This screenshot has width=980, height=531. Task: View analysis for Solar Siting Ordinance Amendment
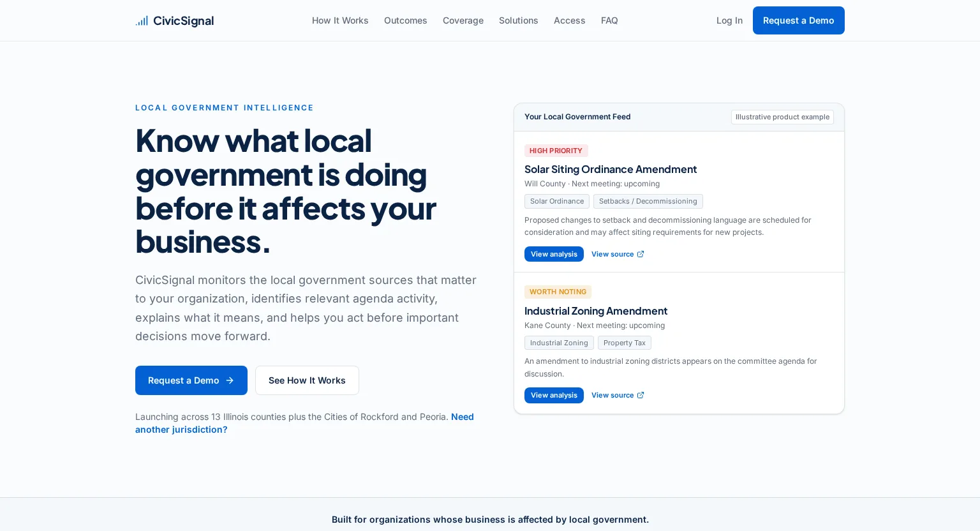click(554, 254)
